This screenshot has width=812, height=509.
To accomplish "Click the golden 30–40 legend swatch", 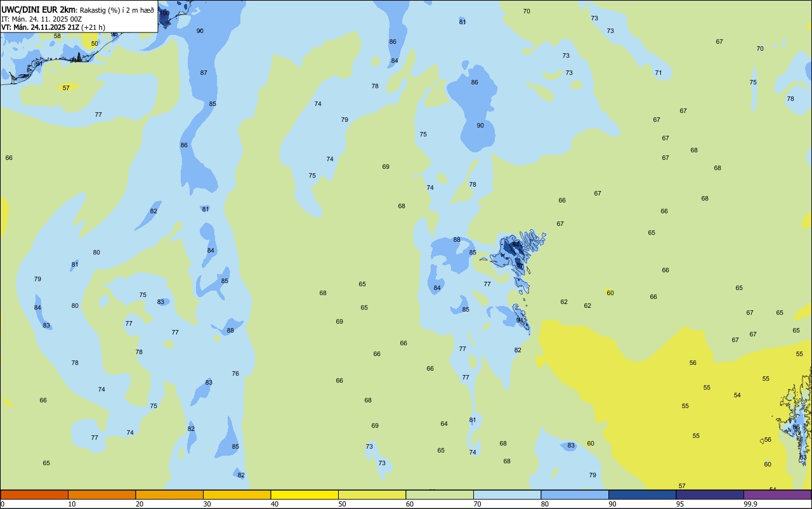I will (237, 494).
